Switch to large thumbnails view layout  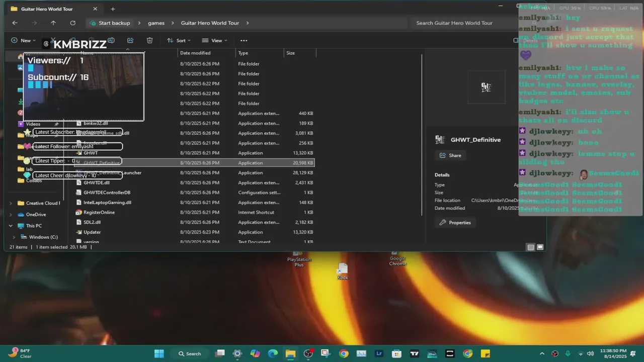pos(540,247)
